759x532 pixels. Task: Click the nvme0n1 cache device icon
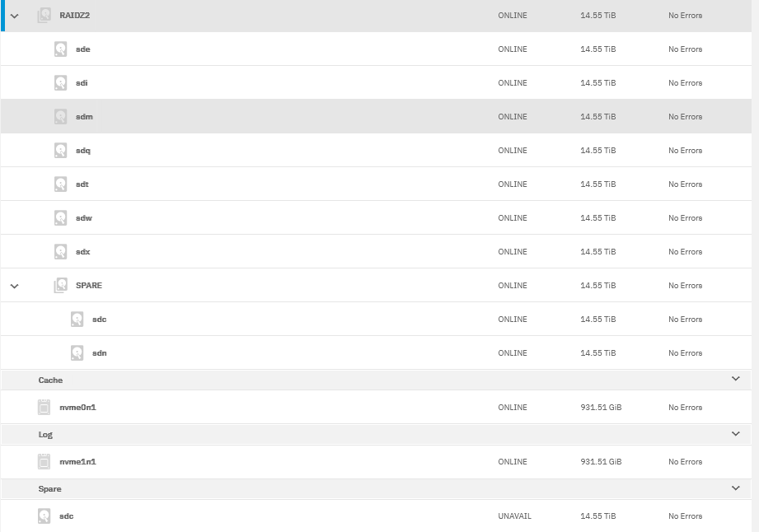pyautogui.click(x=45, y=408)
